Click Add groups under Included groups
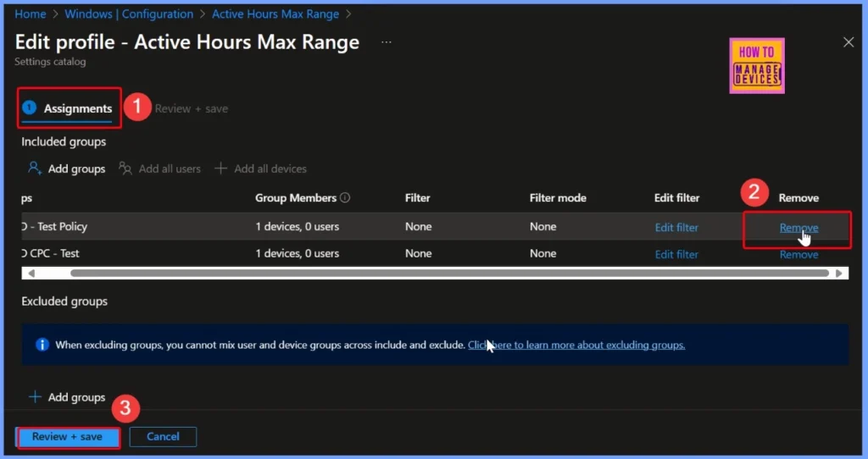Screen dimensions: 868x459 (x=67, y=169)
